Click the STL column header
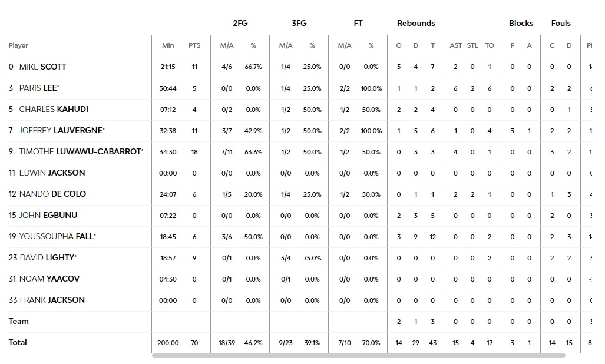The width and height of the screenshot is (605, 364). 472,45
